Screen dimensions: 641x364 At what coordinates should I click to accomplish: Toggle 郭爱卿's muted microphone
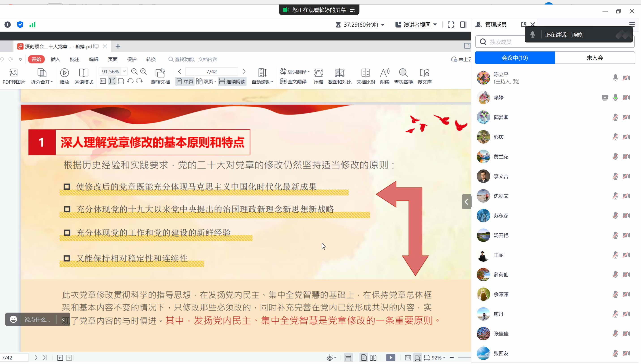[x=615, y=117]
